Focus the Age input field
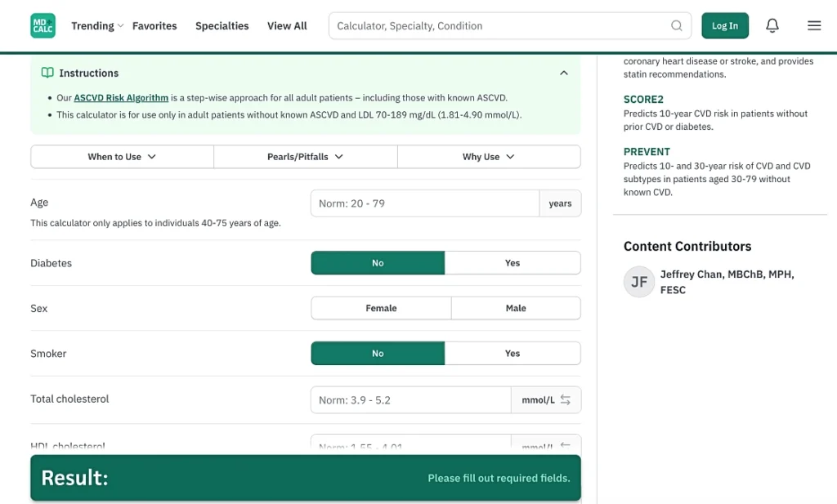Viewport: 837px width, 504px height. coord(425,203)
